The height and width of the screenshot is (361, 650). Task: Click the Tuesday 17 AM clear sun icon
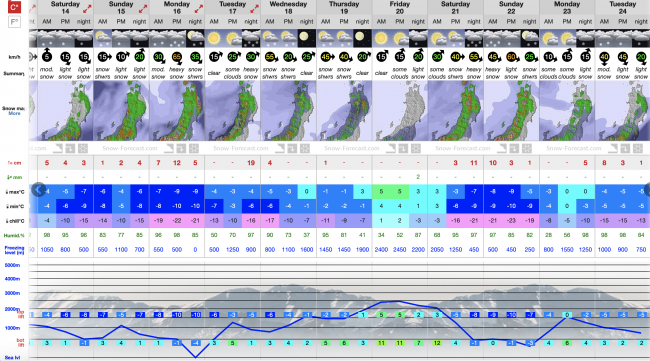[x=214, y=39]
